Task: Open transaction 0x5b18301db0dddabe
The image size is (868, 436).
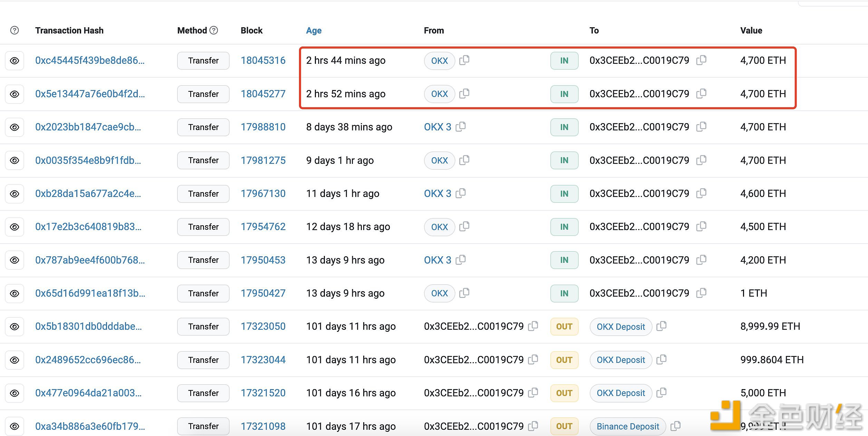Action: click(88, 326)
